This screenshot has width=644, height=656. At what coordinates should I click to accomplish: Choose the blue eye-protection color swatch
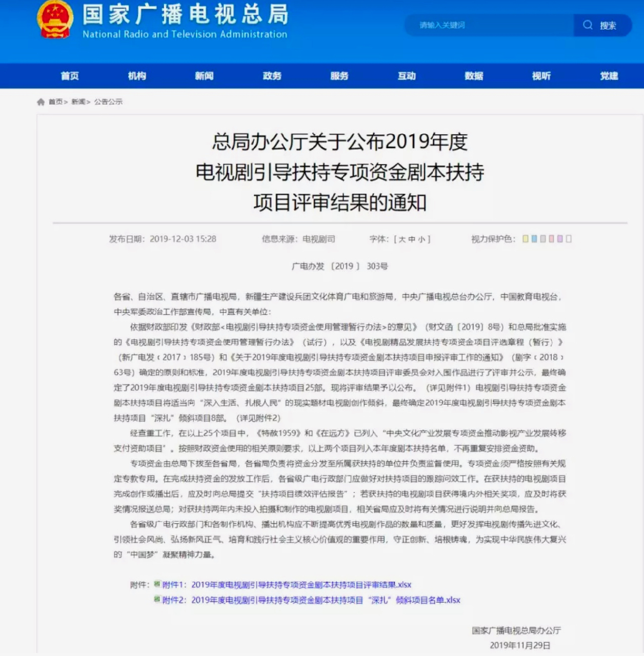534,239
